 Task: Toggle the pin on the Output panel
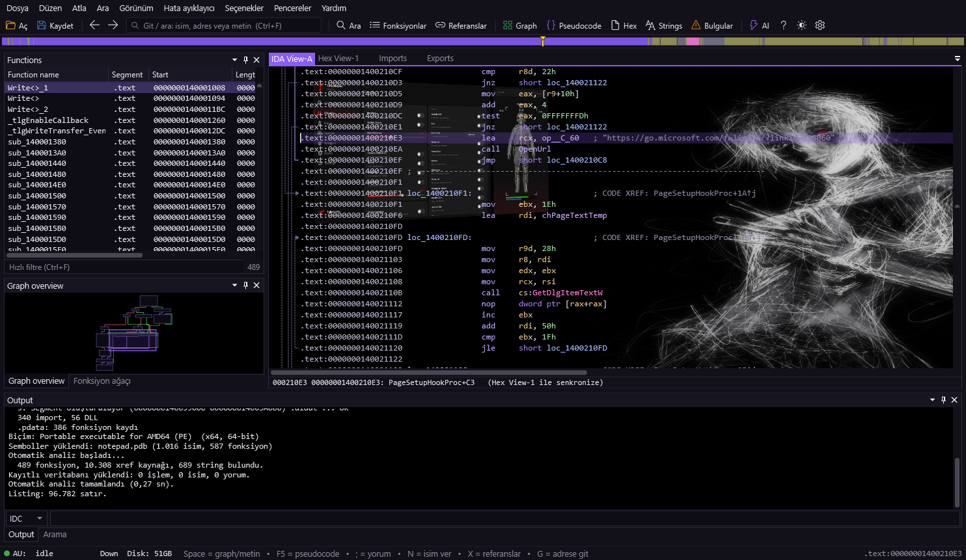[943, 400]
